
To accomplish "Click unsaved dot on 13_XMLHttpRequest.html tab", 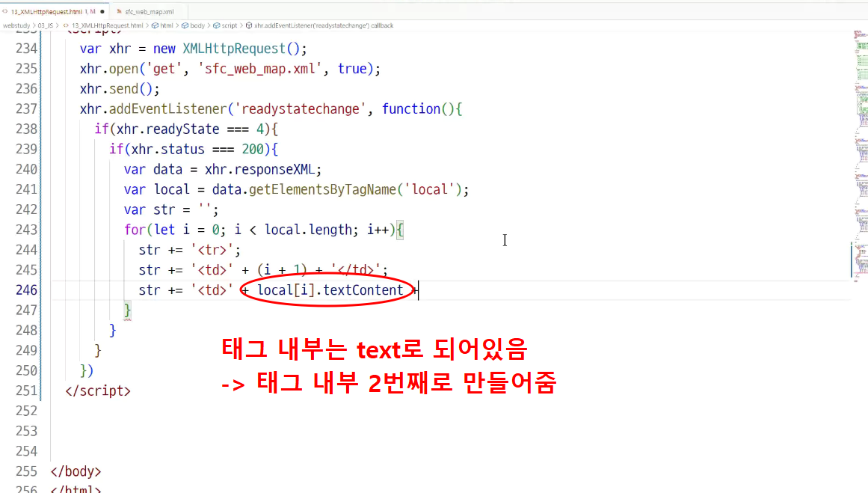I will [102, 12].
